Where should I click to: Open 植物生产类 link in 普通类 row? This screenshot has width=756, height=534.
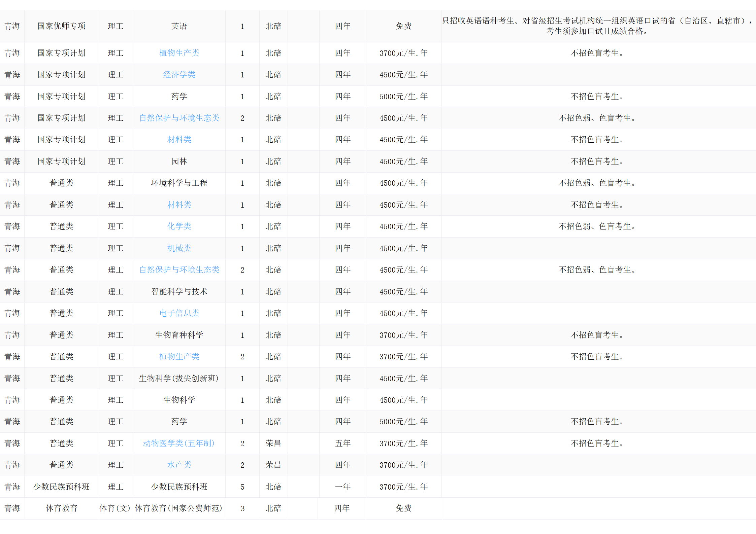(x=179, y=356)
